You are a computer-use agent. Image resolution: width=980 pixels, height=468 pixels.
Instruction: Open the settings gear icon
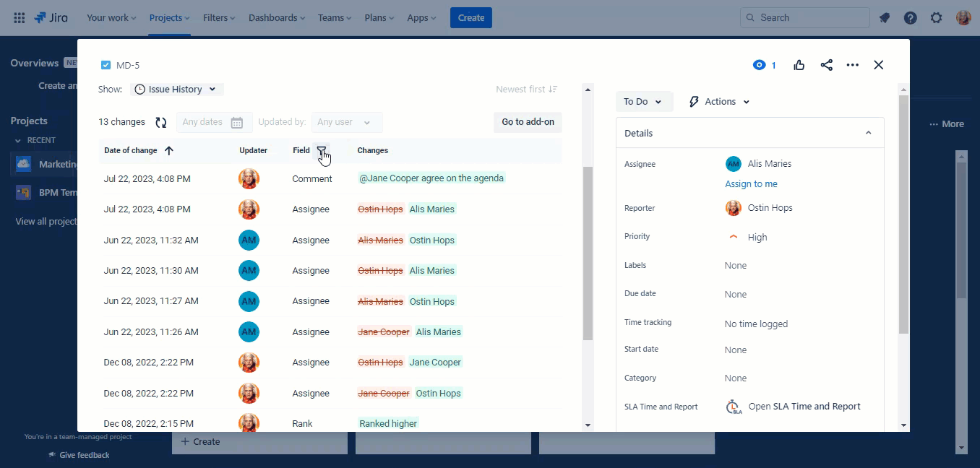[937, 18]
